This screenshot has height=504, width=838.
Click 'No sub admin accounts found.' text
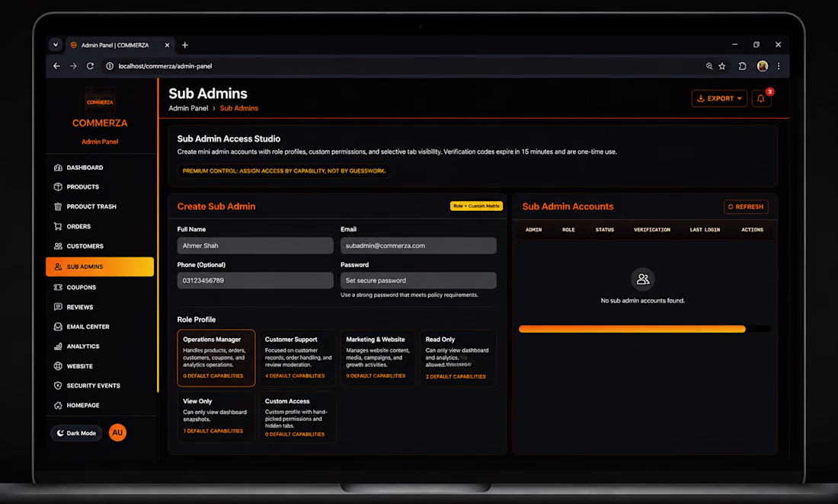pyautogui.click(x=642, y=301)
